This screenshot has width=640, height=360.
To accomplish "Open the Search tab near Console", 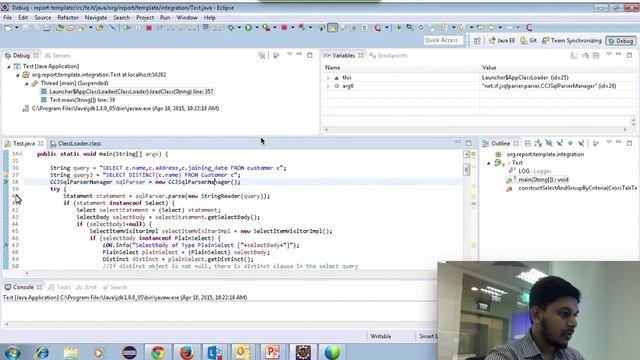I will (115, 287).
